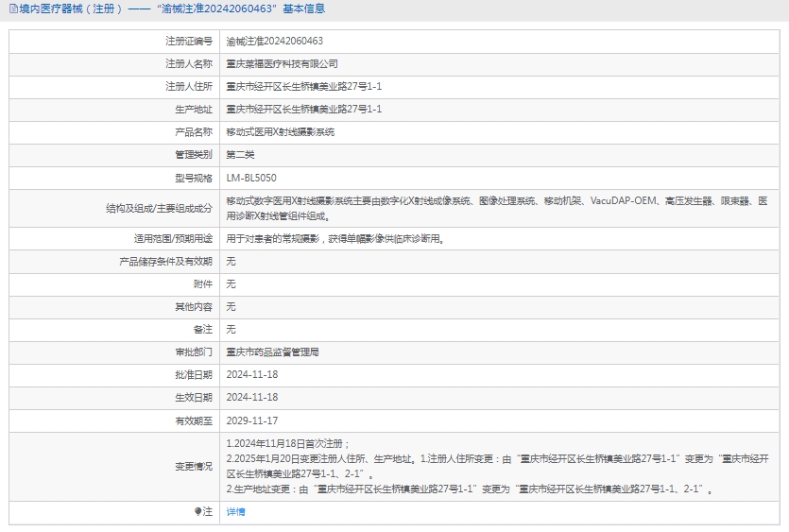Click the 批准日期 value 2024-11-18

(252, 374)
